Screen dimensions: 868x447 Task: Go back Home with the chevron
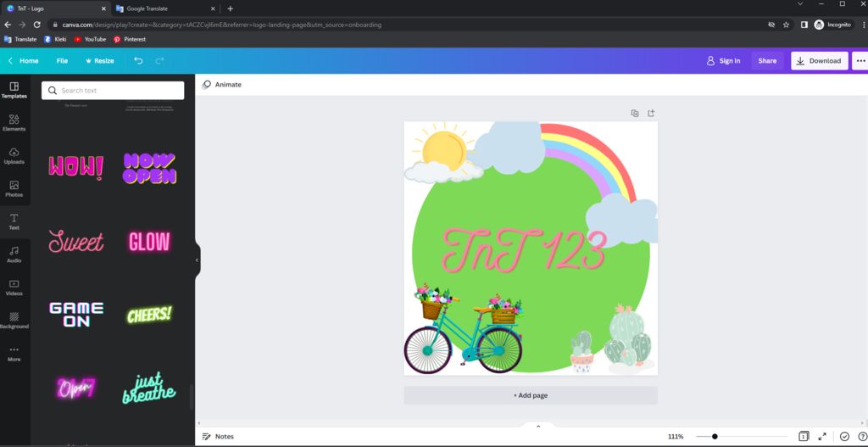[x=23, y=61]
